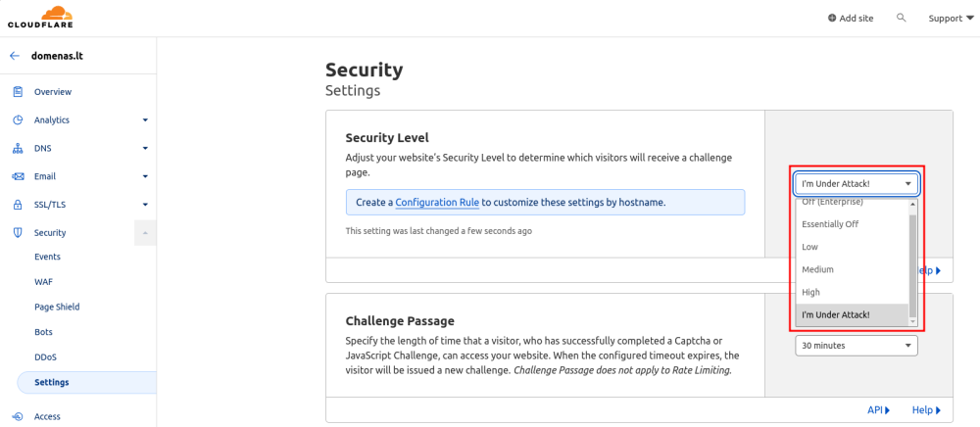Click the Analytics pie chart icon

17,120
